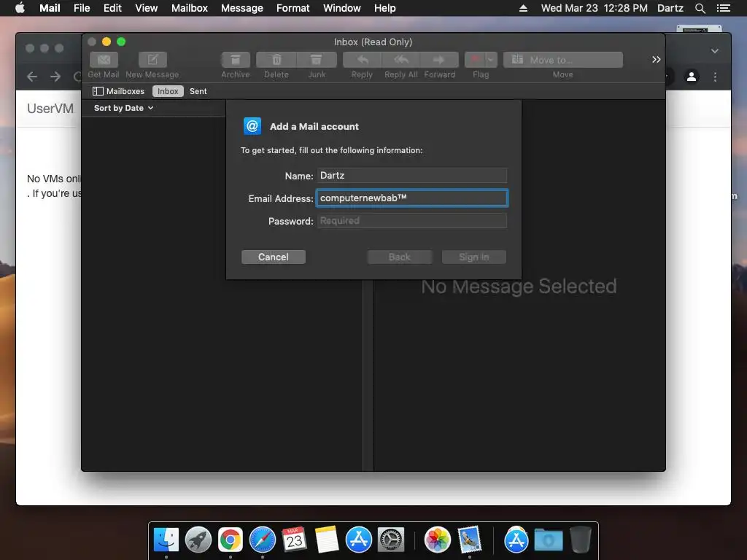Click the Forward arrow icon
This screenshot has height=560, width=747.
tap(439, 60)
